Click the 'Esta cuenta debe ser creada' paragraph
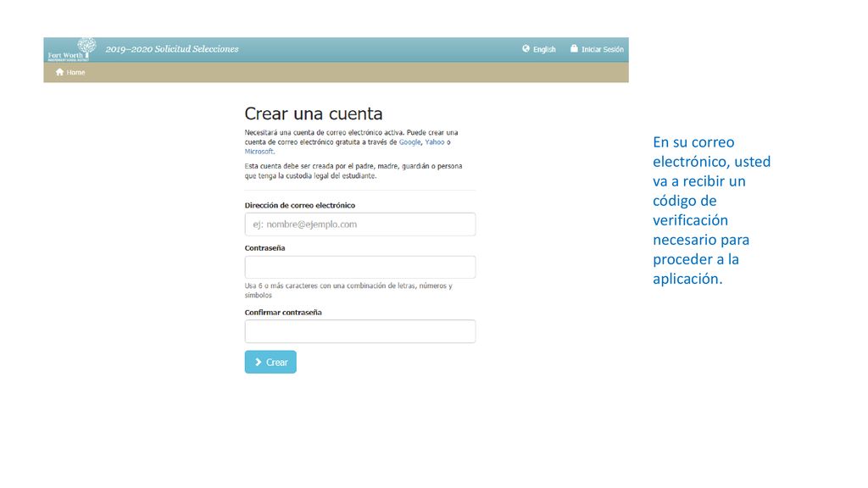 (x=353, y=171)
